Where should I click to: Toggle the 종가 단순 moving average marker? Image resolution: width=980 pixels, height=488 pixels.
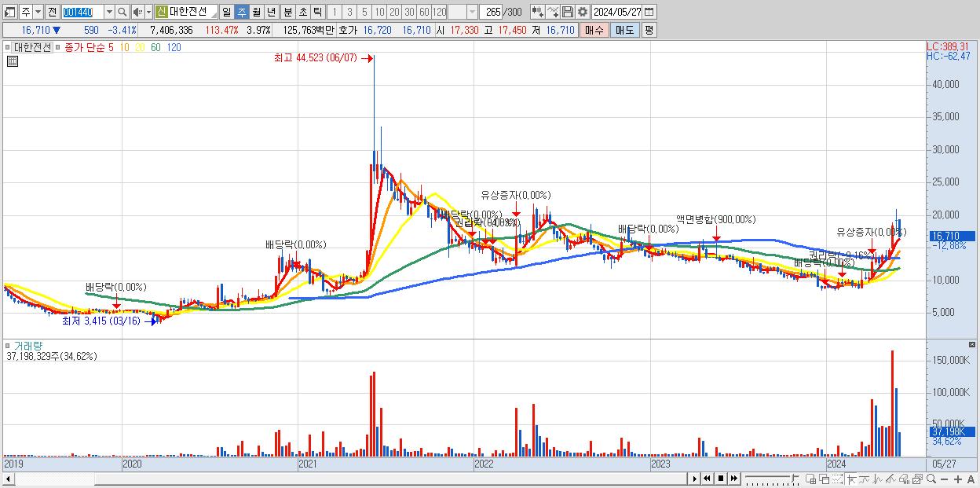(57, 47)
